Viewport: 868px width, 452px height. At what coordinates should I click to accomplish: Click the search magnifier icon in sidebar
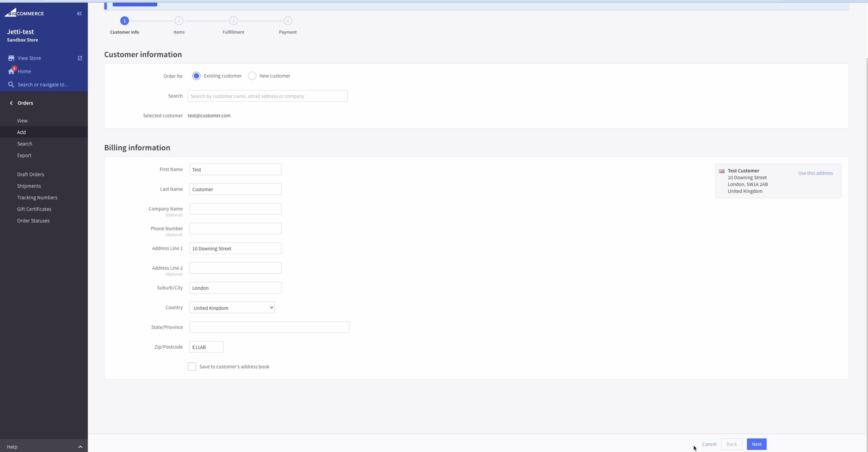11,85
